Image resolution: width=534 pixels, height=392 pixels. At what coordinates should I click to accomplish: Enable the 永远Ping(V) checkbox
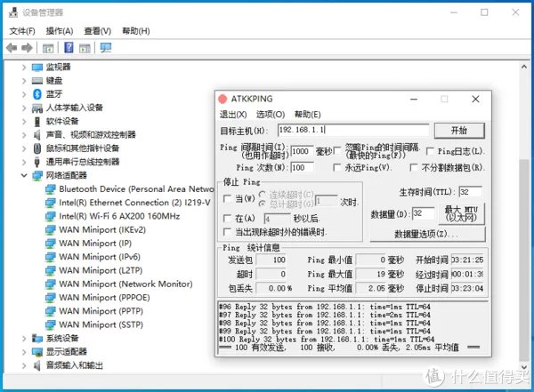tap(338, 167)
